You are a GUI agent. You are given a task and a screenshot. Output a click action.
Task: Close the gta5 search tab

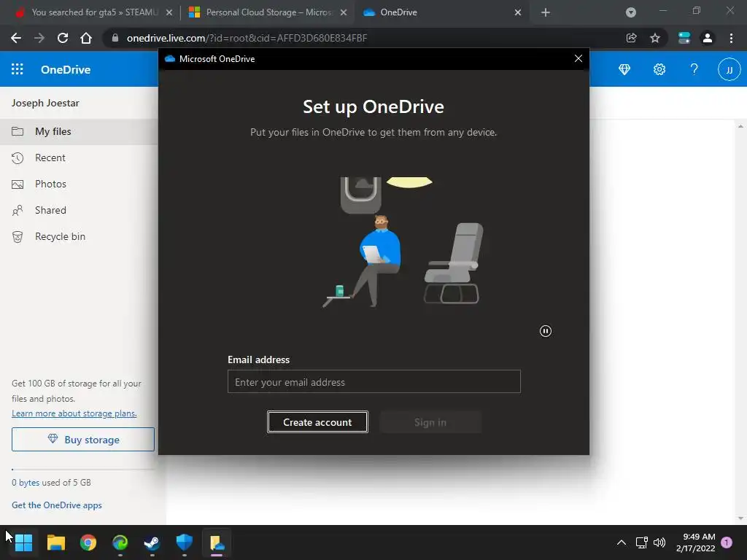point(169,12)
